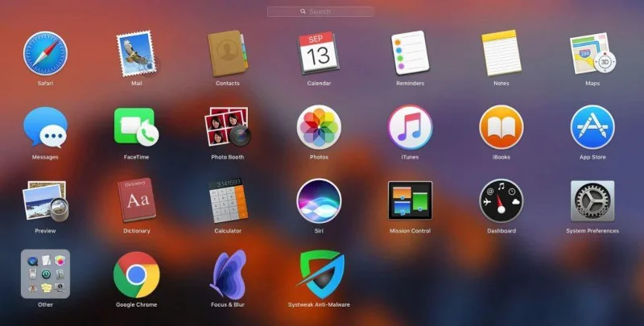This screenshot has height=326, width=644.
Task: Open the Calendar app showing SEP 13
Action: [319, 53]
